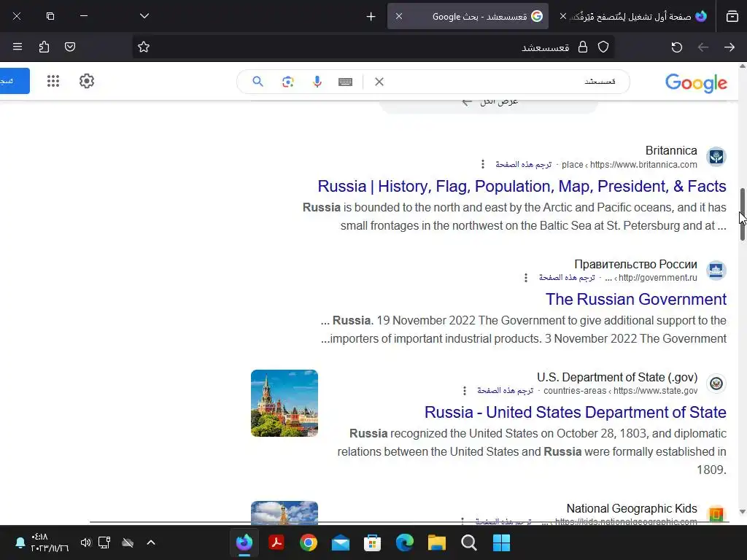Open the Kremlin thumbnail image
This screenshot has height=560, width=747.
coord(285,403)
